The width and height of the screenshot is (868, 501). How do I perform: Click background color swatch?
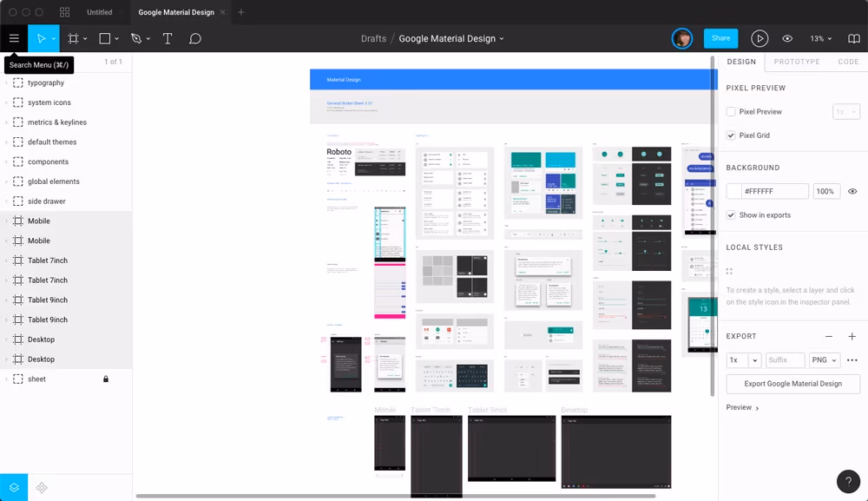(x=734, y=192)
